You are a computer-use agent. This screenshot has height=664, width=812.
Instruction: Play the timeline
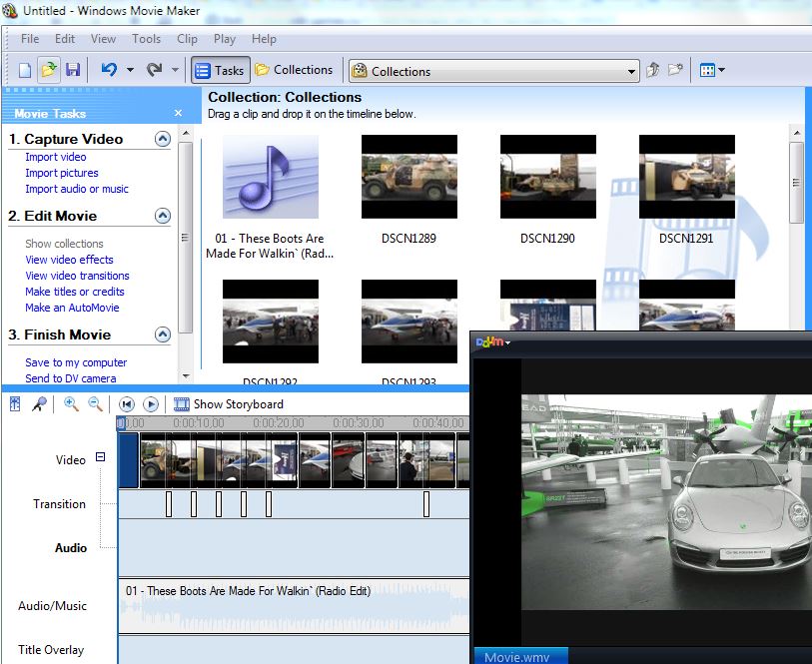click(151, 404)
